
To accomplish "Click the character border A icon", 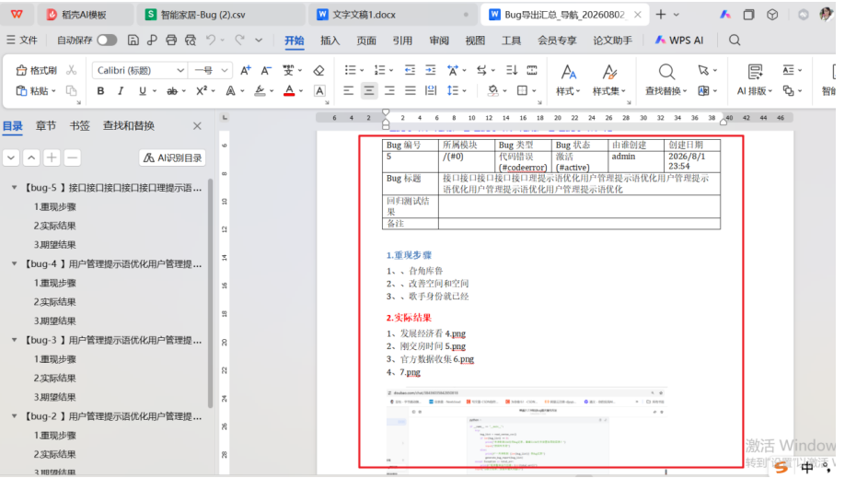I will (x=319, y=91).
